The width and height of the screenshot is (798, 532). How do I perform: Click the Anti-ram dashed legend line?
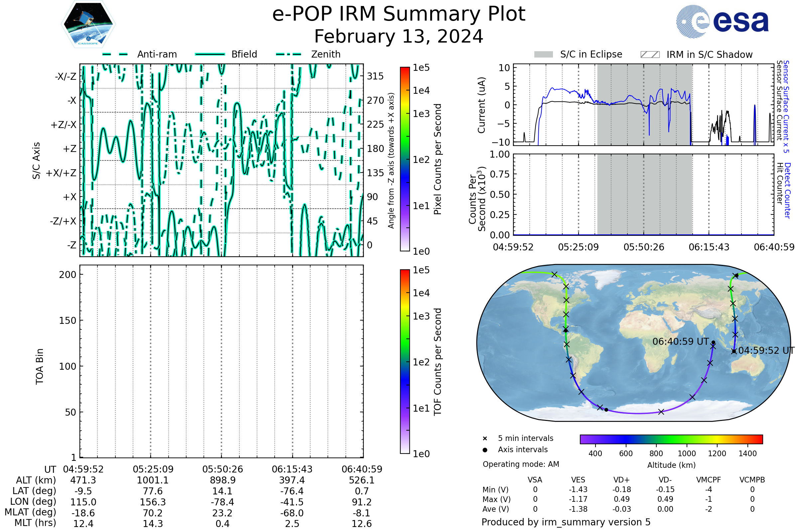pos(115,54)
